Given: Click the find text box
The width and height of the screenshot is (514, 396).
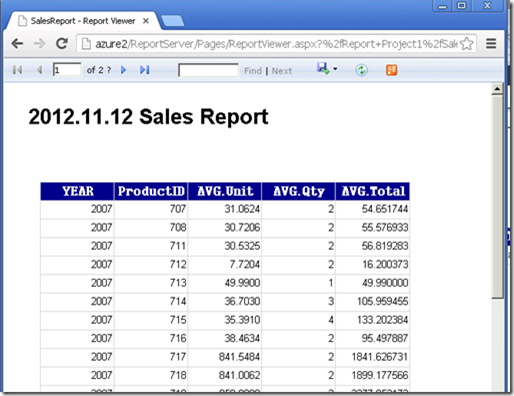Looking at the screenshot, I should pyautogui.click(x=208, y=70).
